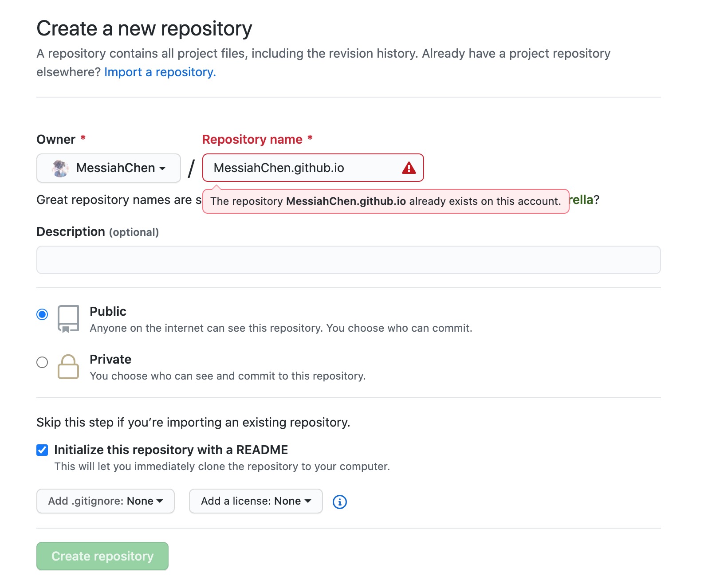Viewport: 708px width, 588px height.
Task: Click the 'Owner' label text
Action: point(56,140)
